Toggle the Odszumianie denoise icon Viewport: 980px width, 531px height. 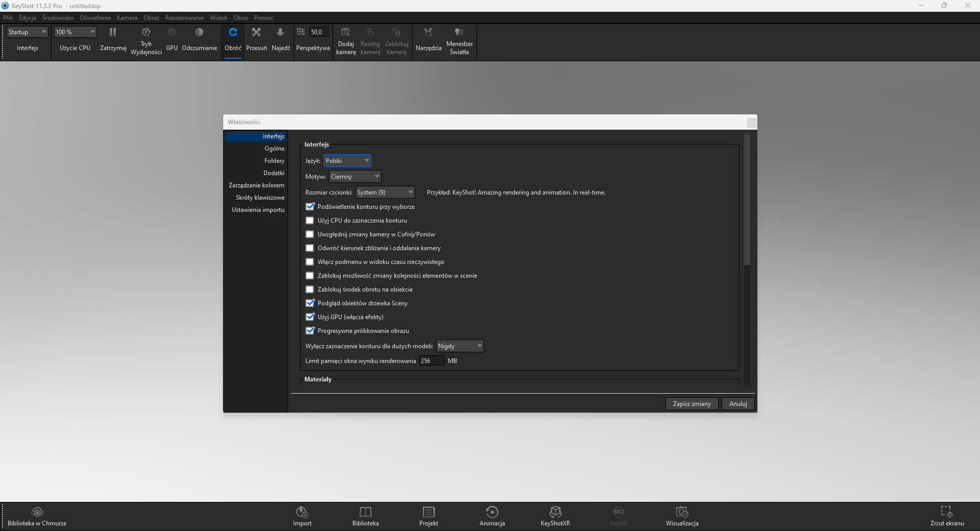tap(199, 32)
